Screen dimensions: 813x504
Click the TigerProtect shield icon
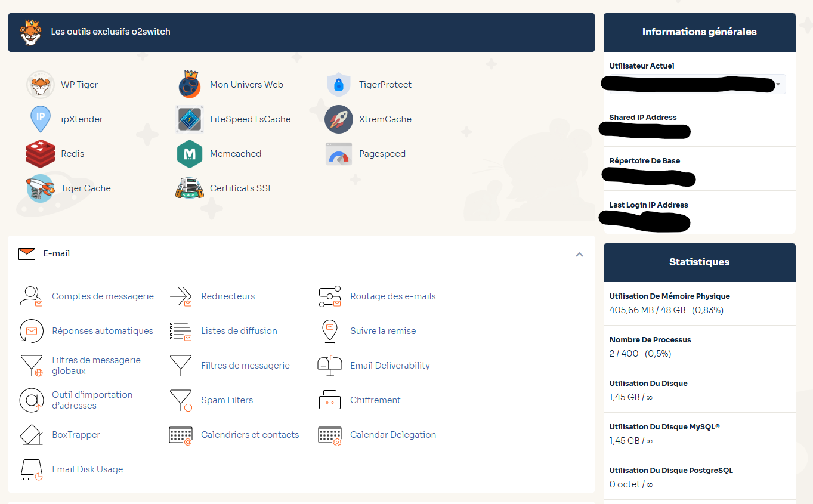[339, 85]
